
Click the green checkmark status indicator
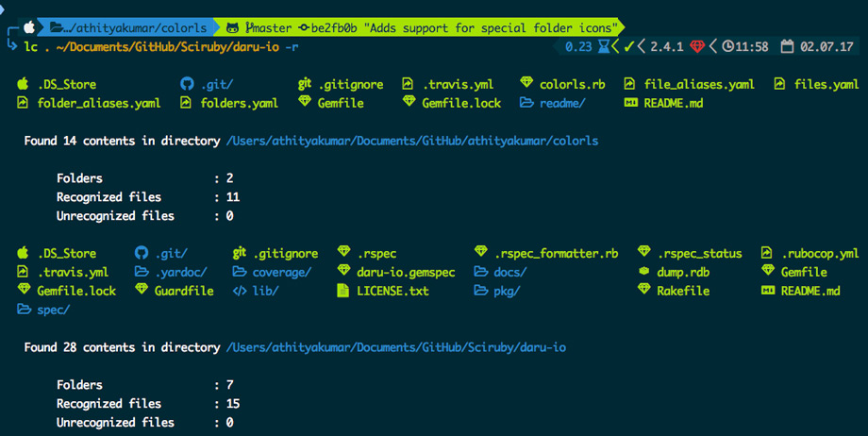629,46
